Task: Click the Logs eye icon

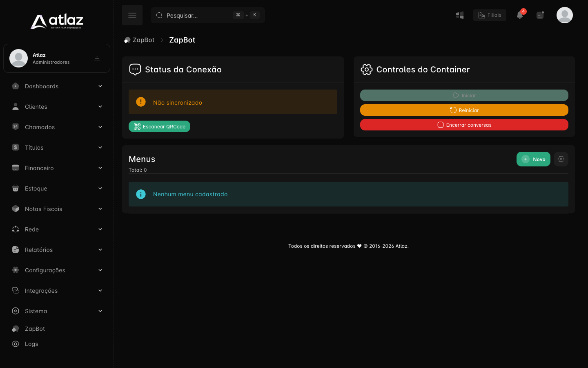Action: pos(16,344)
